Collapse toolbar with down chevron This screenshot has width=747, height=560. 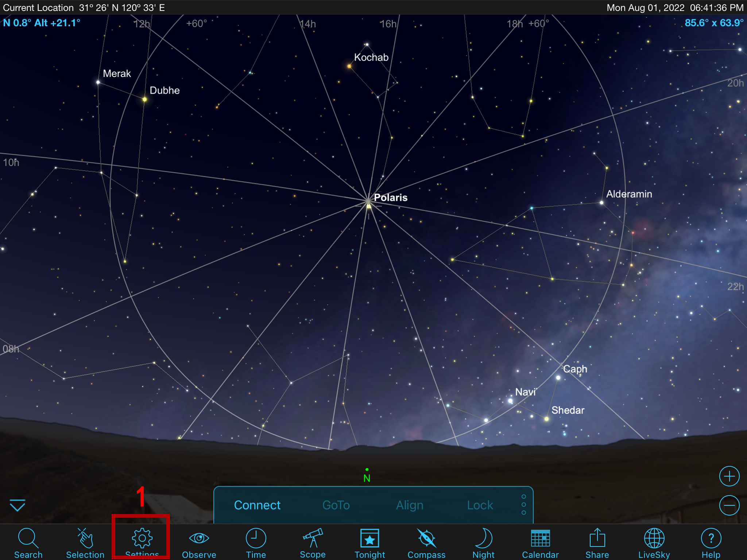pyautogui.click(x=17, y=506)
